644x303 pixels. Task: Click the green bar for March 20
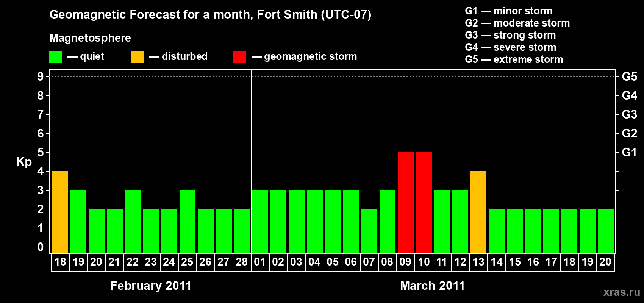click(606, 231)
